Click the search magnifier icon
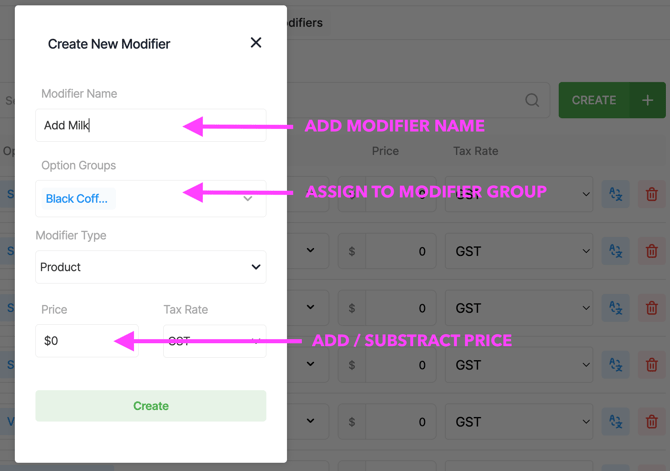Viewport: 670px width, 471px height. click(532, 100)
